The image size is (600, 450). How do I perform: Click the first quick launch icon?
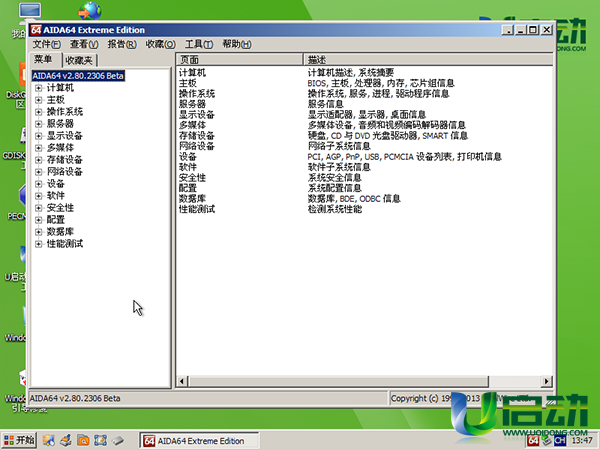[48, 440]
